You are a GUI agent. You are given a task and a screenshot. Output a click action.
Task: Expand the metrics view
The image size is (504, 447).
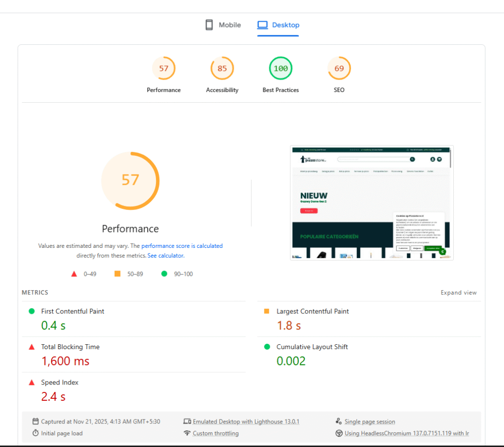pos(458,293)
